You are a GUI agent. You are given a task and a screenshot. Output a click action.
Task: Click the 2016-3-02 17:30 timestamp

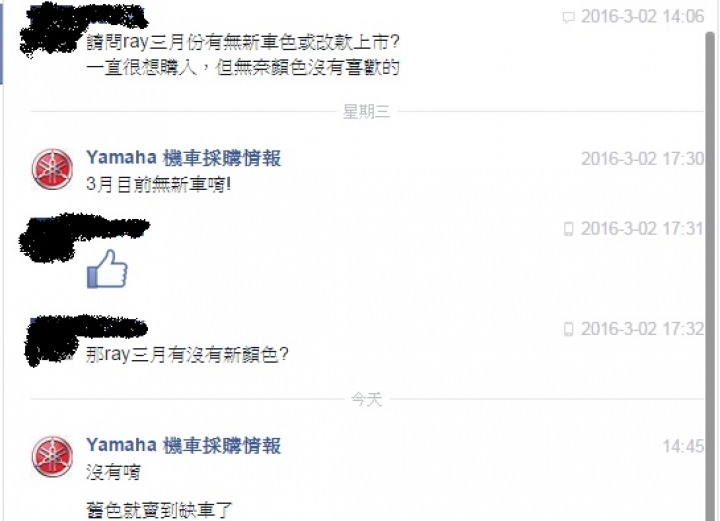coord(642,159)
